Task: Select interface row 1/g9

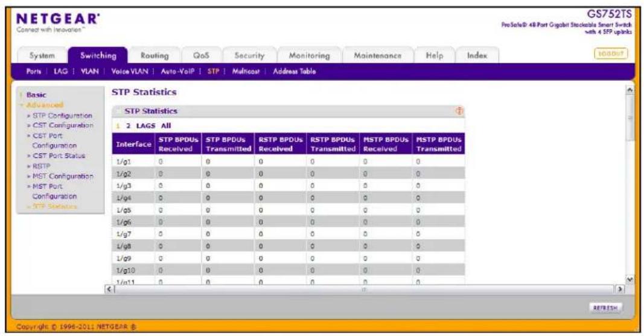Action: [x=289, y=258]
